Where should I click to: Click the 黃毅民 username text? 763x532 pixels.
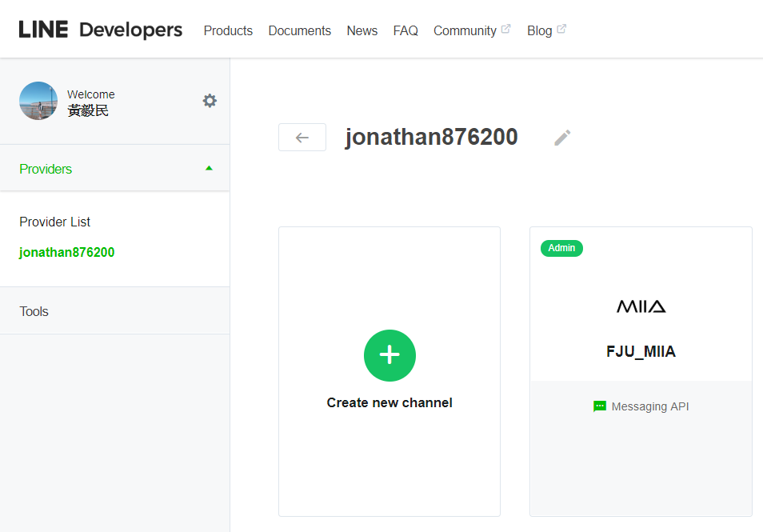(x=88, y=110)
